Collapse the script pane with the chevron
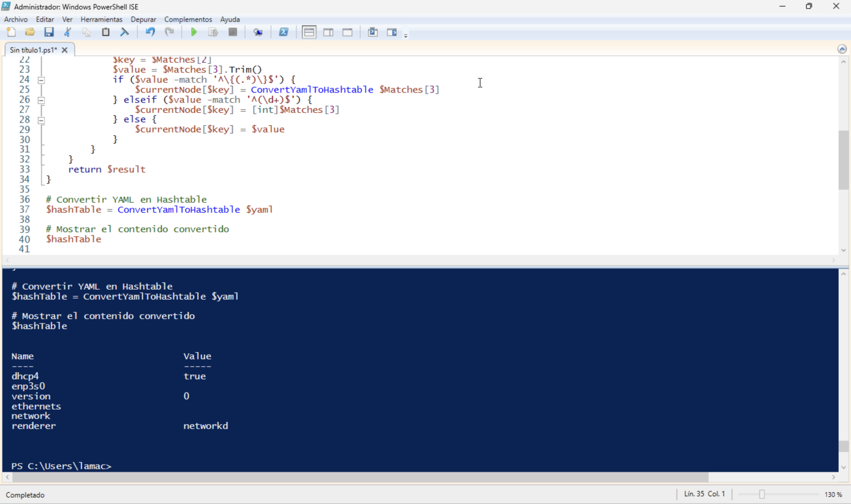Viewport: 851px width, 504px height. [842, 49]
